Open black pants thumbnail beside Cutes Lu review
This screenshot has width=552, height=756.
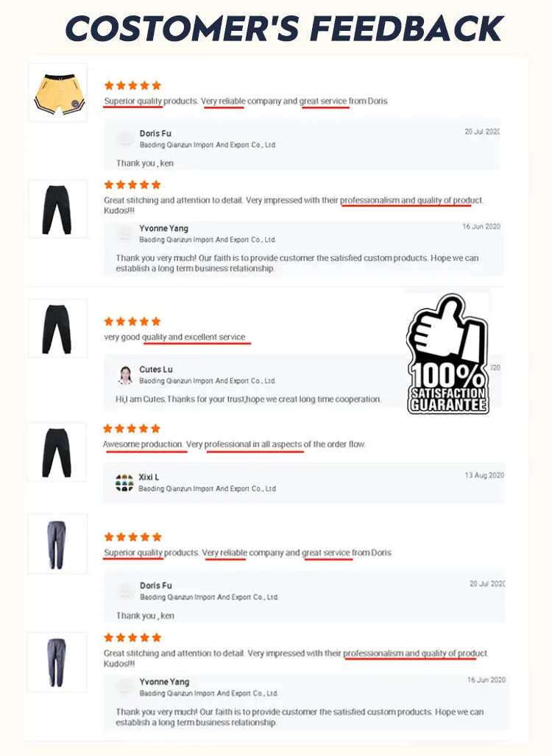coord(58,328)
